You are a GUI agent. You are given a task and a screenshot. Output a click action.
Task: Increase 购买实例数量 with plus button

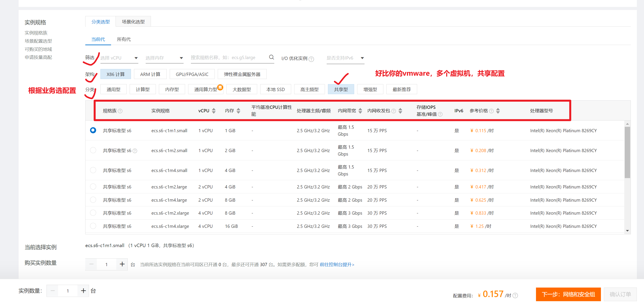(122, 264)
